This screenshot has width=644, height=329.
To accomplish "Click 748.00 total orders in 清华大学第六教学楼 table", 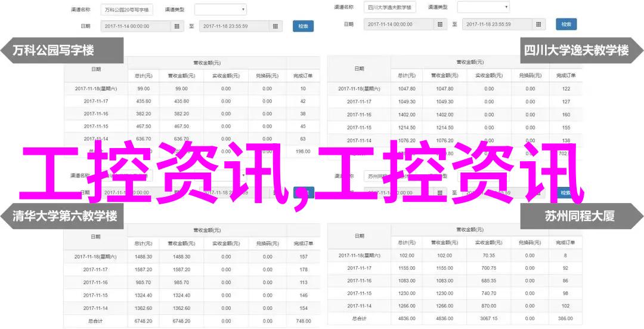I will (303, 321).
